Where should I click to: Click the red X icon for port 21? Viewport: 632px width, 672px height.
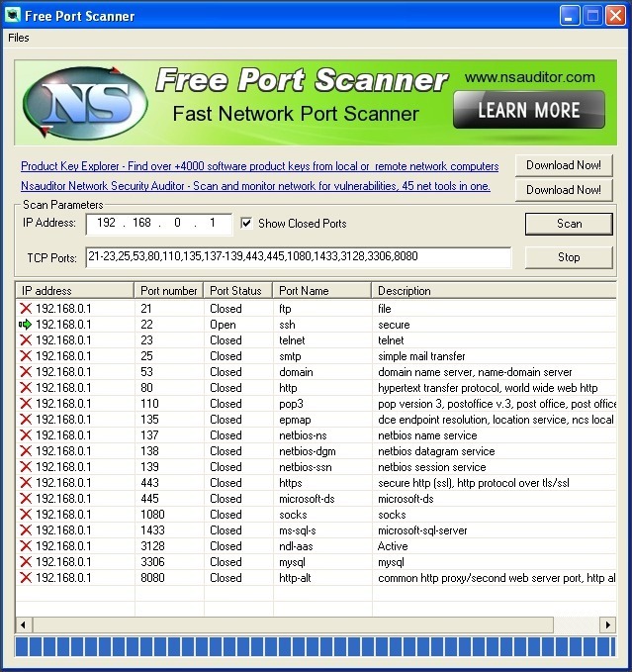coord(26,308)
